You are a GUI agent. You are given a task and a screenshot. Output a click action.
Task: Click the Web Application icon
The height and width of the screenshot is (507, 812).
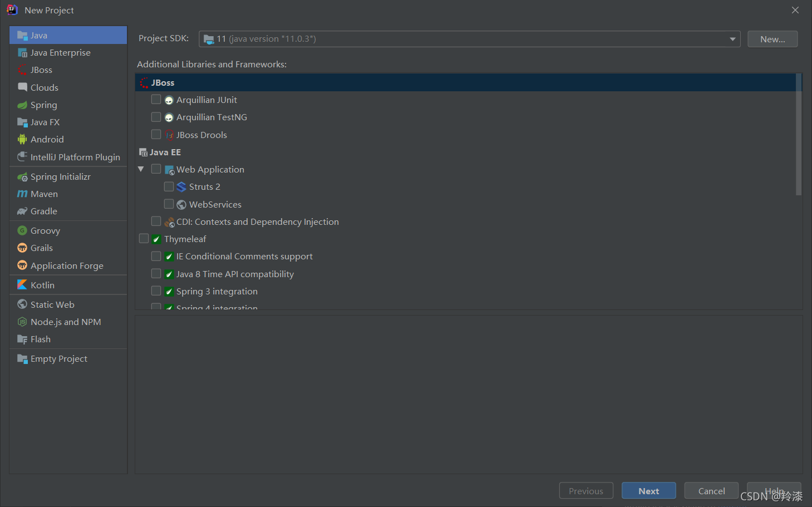tap(170, 170)
